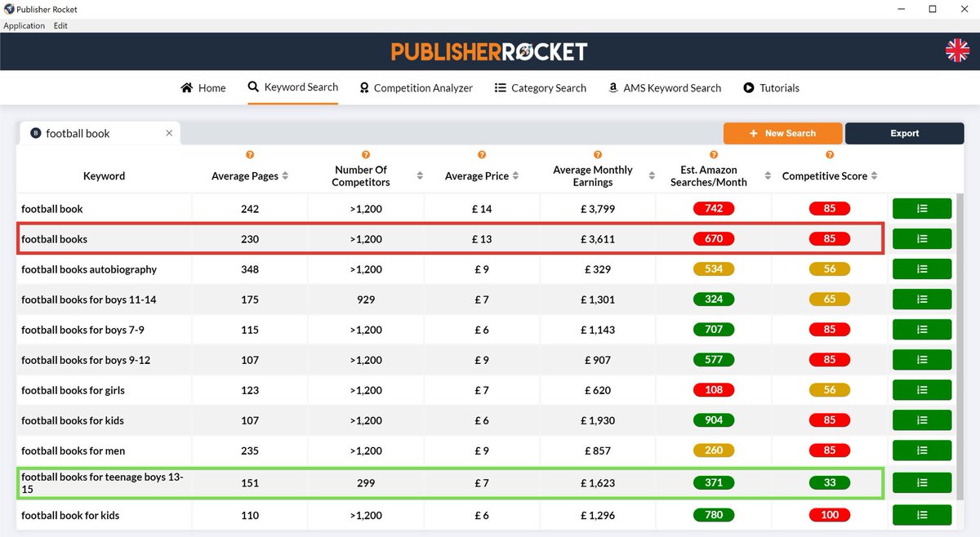Close the football book search tab
Image resolution: width=980 pixels, height=537 pixels.
tap(169, 133)
